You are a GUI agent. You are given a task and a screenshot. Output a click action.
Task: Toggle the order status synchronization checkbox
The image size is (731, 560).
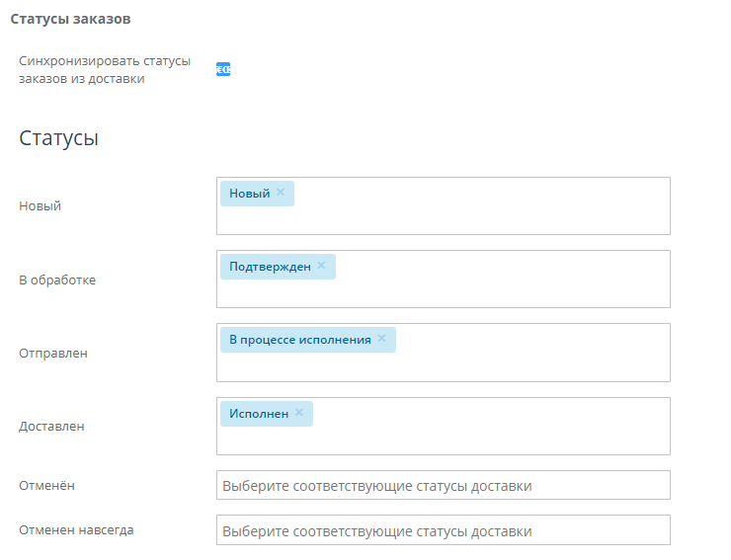(x=223, y=69)
